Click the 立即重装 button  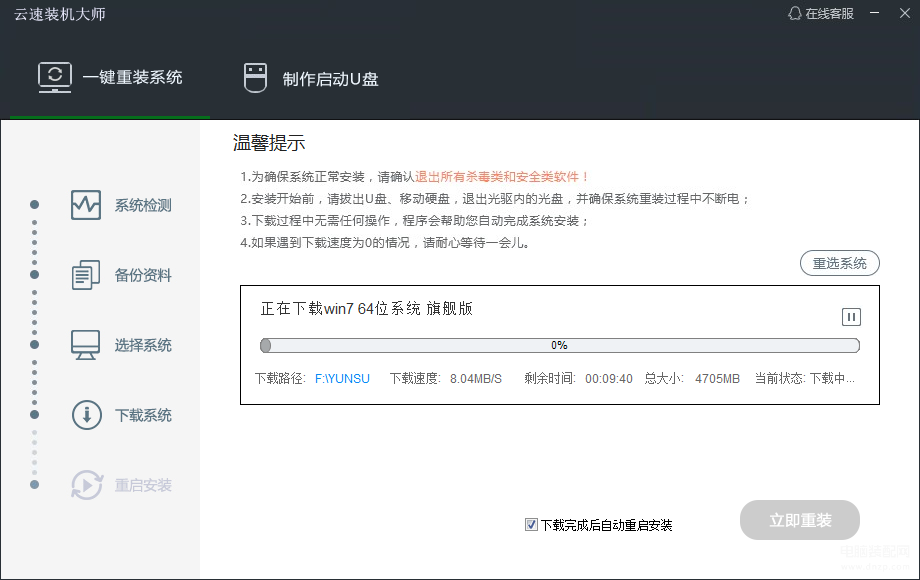coord(800,520)
